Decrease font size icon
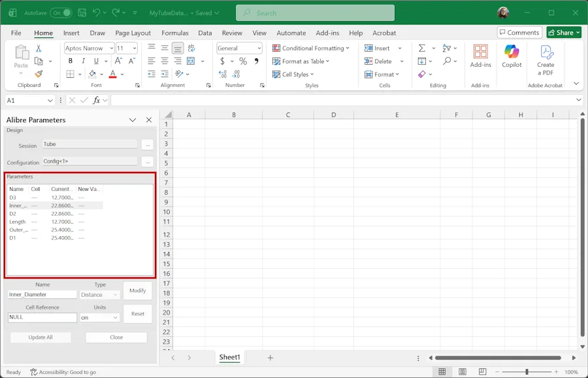 tap(131, 61)
